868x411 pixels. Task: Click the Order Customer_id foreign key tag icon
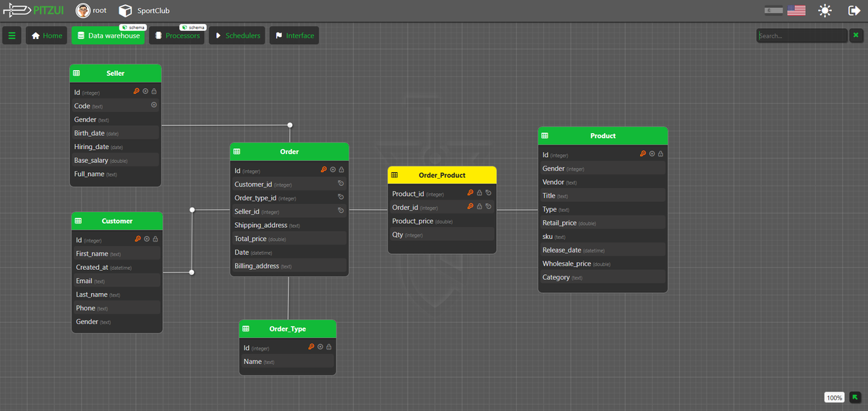coord(341,184)
